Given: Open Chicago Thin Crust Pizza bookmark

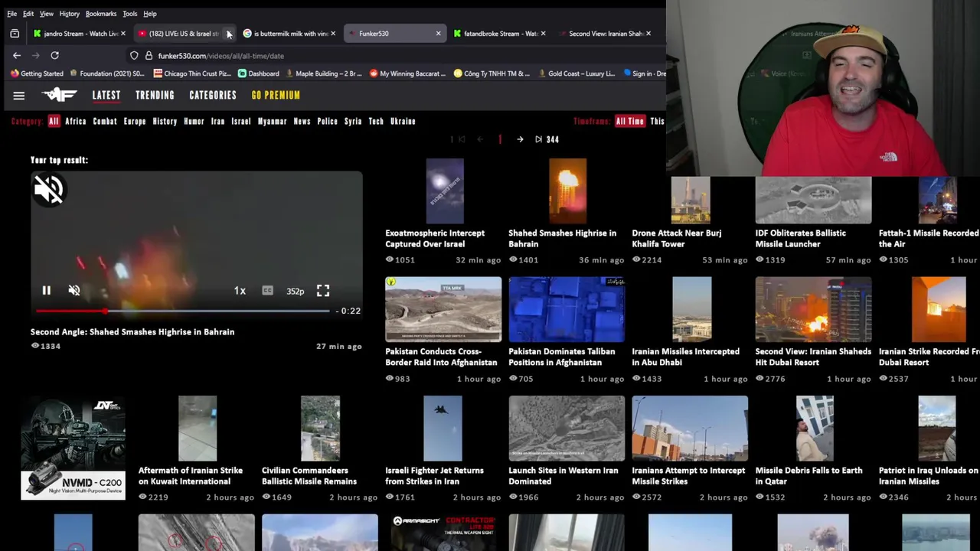Looking at the screenshot, I should pos(192,73).
